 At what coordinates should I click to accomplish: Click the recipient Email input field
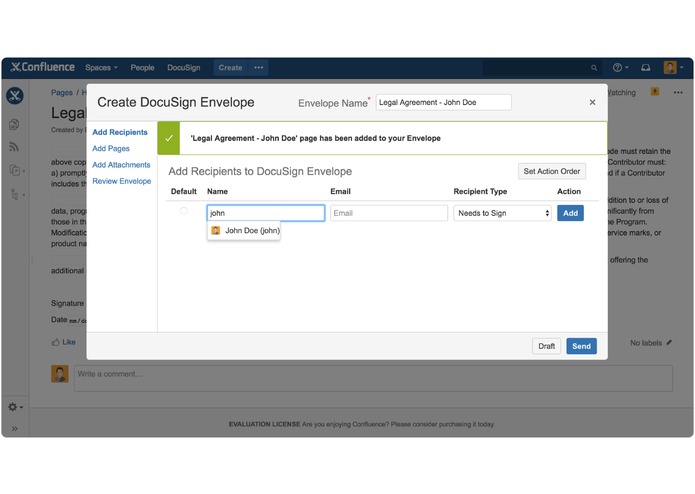[x=389, y=213]
